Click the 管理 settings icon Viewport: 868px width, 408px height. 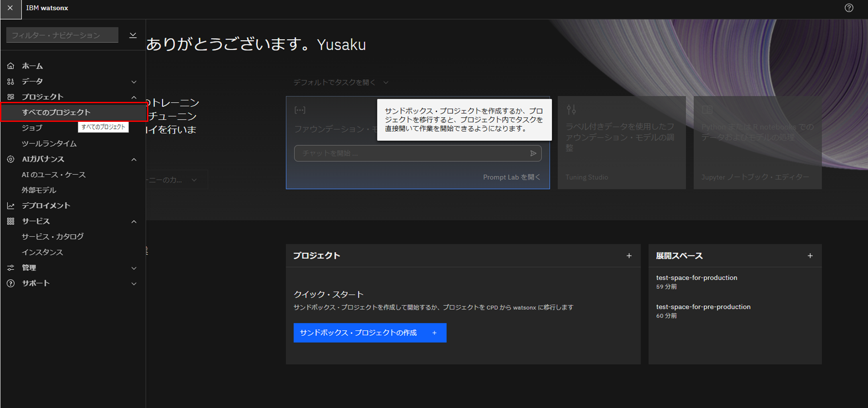pos(11,268)
